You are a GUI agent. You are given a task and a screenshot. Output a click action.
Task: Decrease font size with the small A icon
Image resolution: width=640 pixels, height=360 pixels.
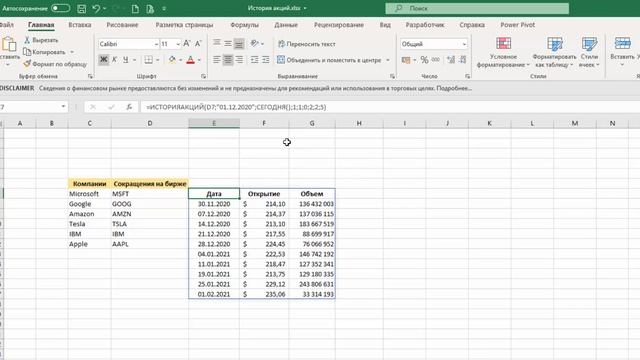click(x=198, y=44)
